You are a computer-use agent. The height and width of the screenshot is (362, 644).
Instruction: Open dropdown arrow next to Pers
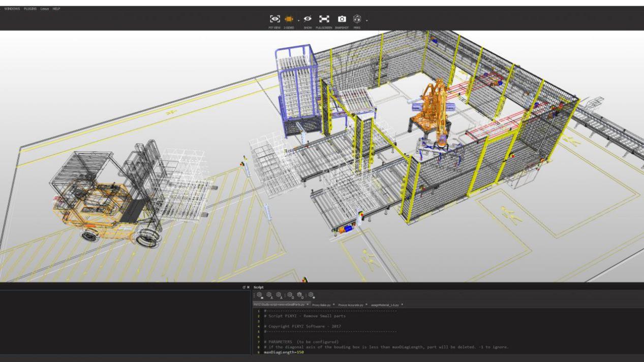366,21
